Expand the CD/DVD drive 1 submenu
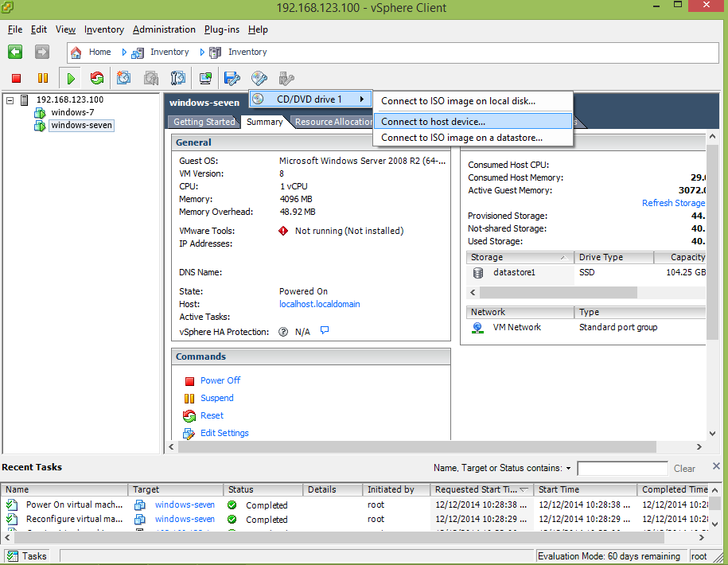The height and width of the screenshot is (565, 728). (x=362, y=99)
